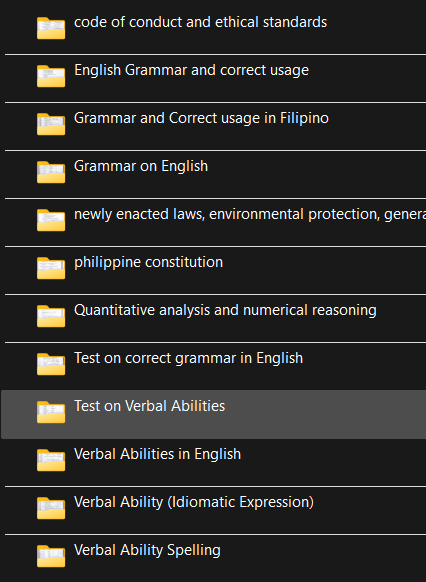Select the folder icon next to Grammar on English
Screen dimensions: 426x582
click(x=51, y=172)
